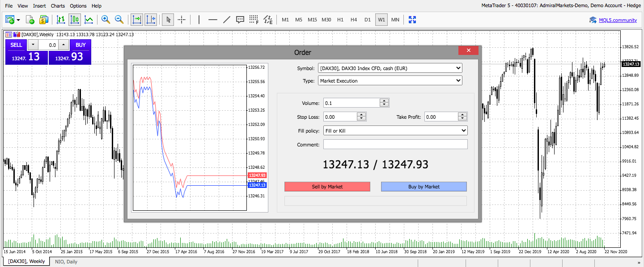Toggle the Chart Shift button
Screen dimensions: 644x267
click(x=151, y=20)
